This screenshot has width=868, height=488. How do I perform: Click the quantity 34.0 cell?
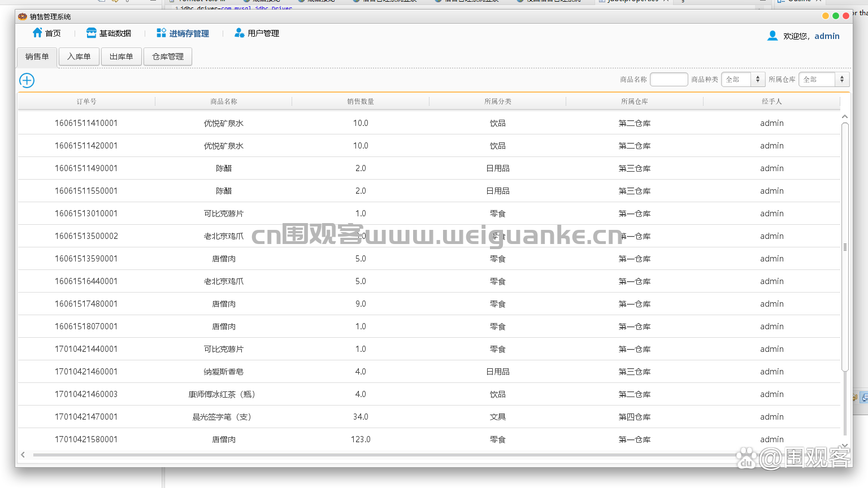click(x=361, y=417)
